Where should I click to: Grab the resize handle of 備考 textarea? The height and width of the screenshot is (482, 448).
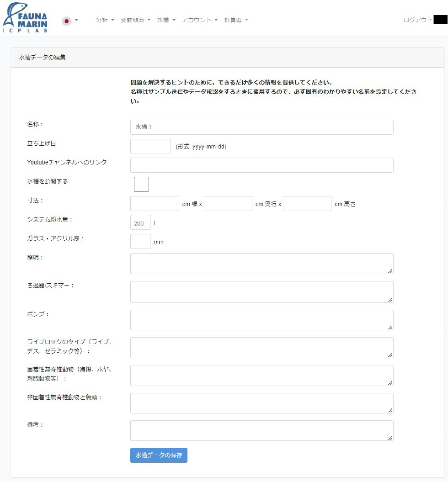point(390,438)
